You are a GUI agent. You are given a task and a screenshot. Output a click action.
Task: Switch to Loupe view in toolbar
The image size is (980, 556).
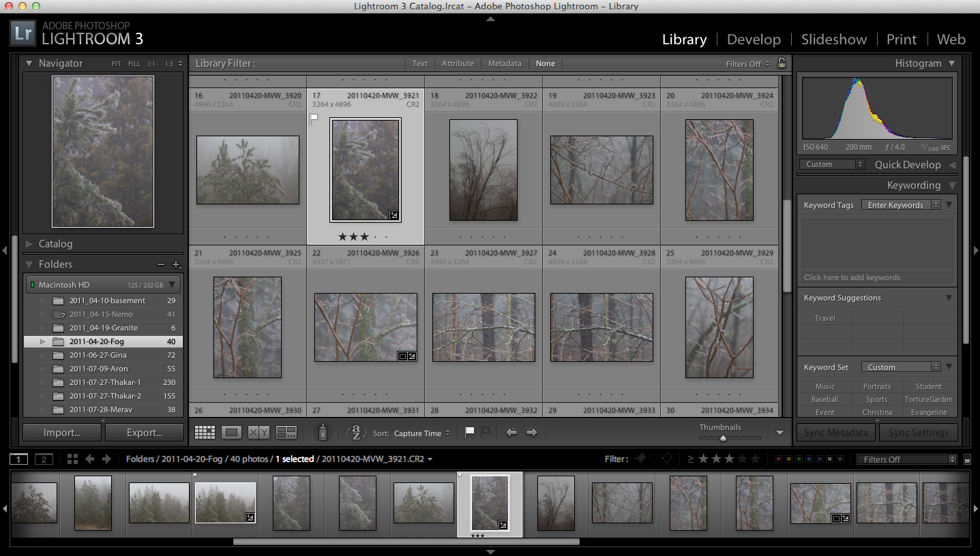(232, 433)
